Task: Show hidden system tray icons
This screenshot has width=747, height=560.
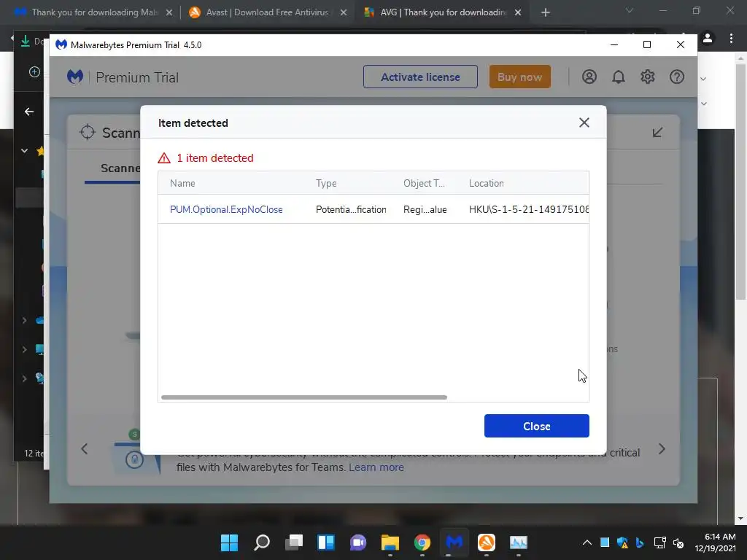Action: (x=587, y=542)
